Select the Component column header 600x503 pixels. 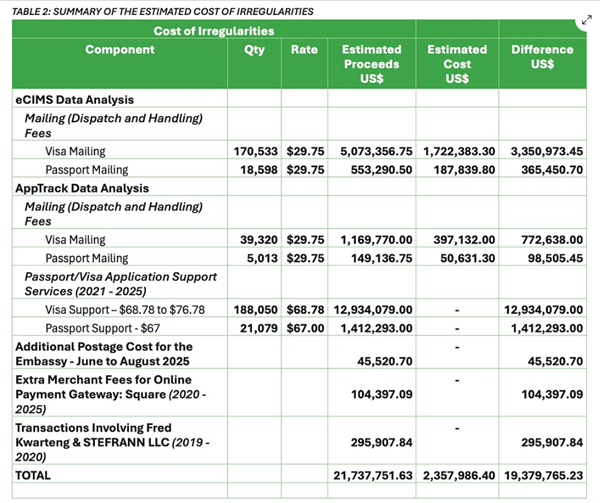click(x=120, y=49)
